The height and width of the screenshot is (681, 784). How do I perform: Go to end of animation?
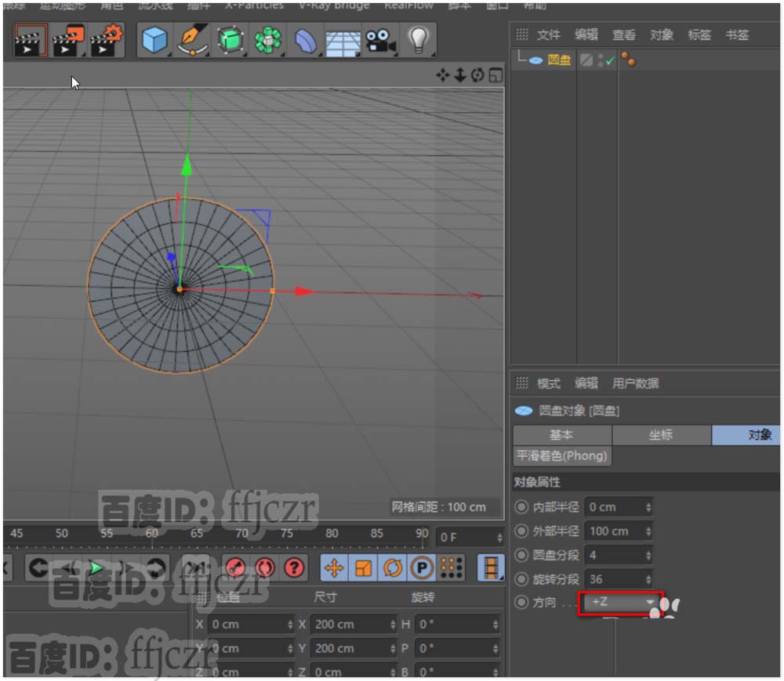point(196,568)
